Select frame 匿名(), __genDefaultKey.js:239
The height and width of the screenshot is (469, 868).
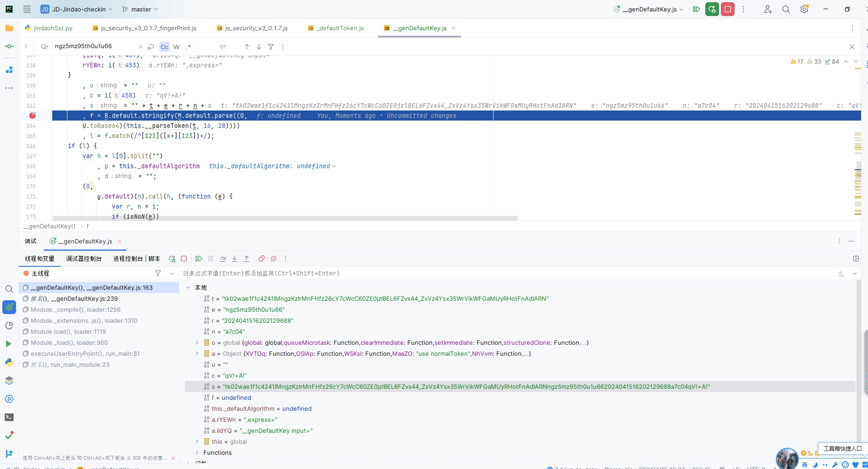point(99,298)
